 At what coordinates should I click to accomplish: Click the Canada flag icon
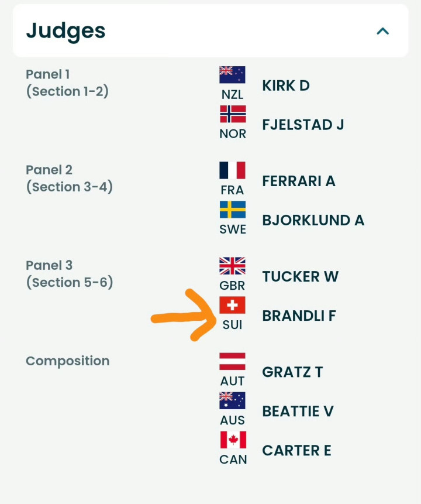tap(232, 440)
